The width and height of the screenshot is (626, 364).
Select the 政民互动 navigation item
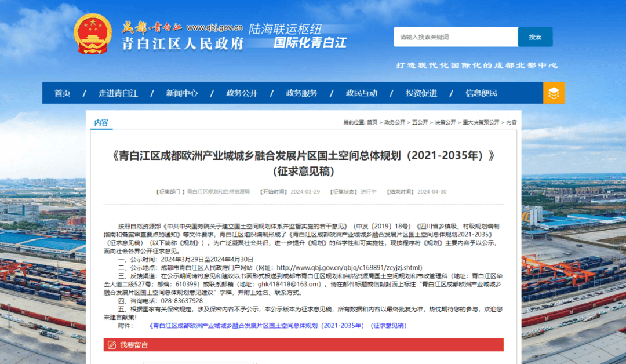pyautogui.click(x=361, y=93)
